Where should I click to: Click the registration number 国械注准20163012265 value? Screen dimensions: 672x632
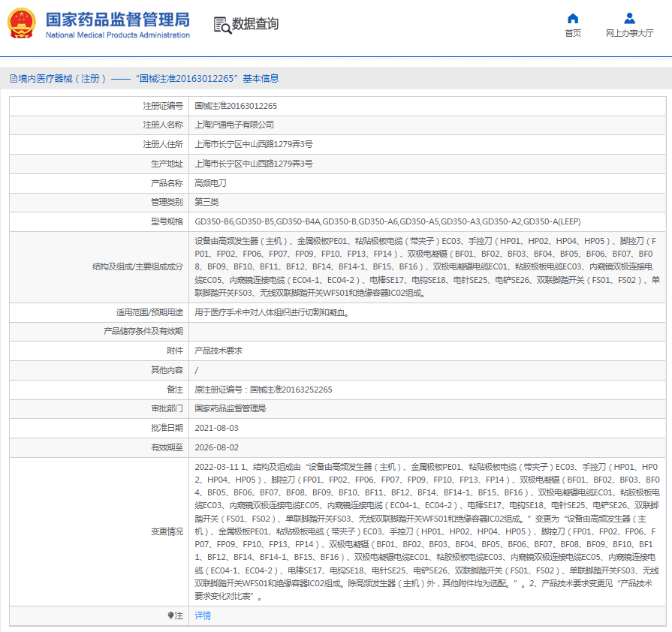click(x=236, y=106)
